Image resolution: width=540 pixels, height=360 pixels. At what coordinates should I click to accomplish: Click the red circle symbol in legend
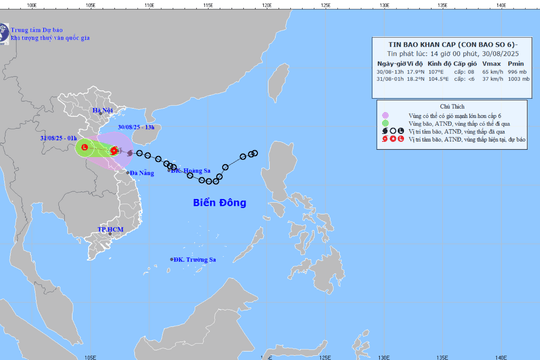click(393, 139)
